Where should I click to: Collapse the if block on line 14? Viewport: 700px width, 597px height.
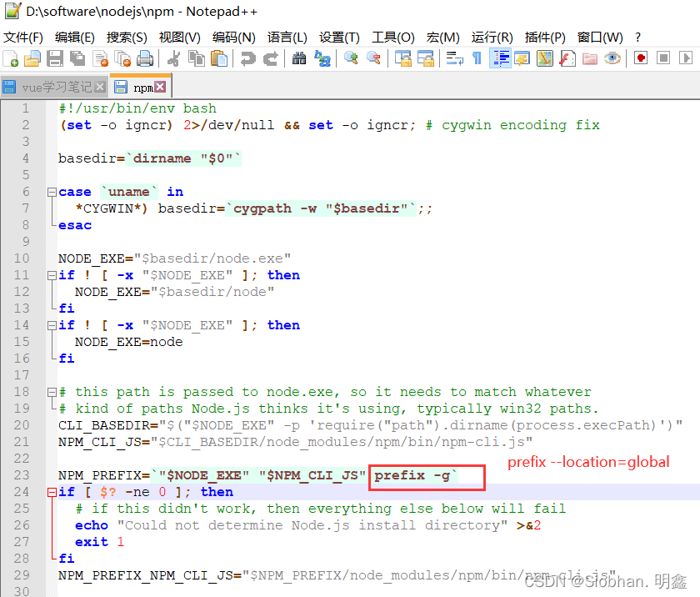pyautogui.click(x=52, y=325)
